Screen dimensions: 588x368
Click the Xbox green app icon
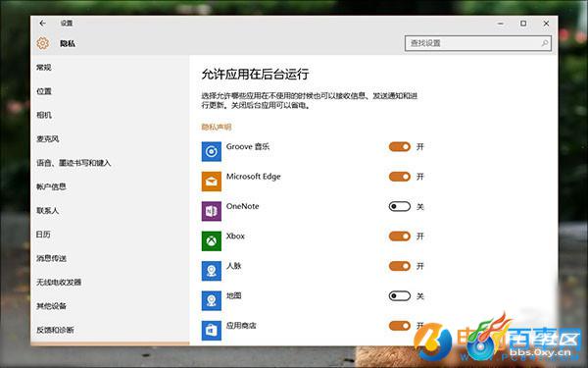(x=212, y=241)
